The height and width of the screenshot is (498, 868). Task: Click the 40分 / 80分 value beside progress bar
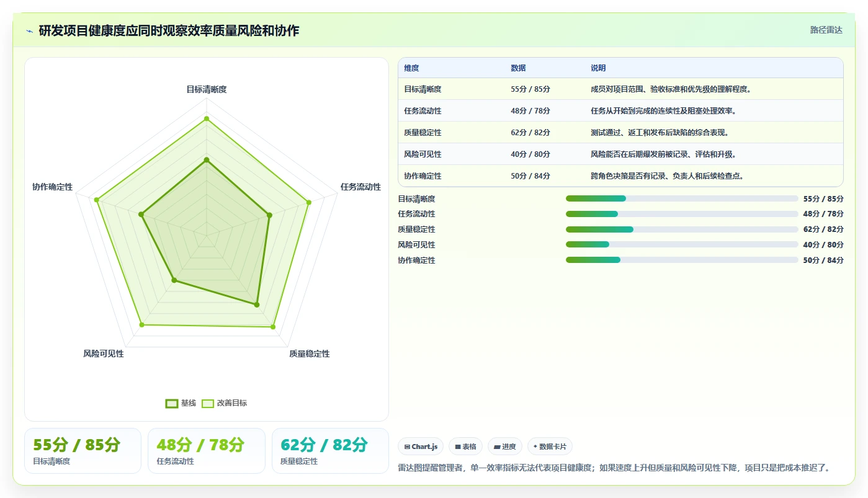(823, 245)
